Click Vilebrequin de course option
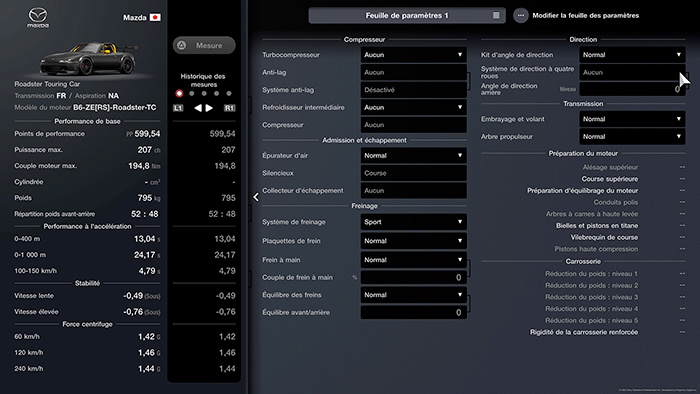This screenshot has width=700, height=394. 604,237
